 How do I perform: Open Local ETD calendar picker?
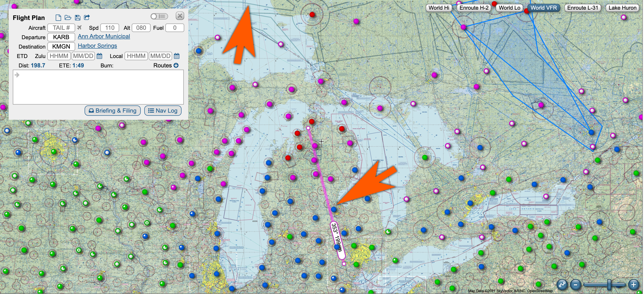(177, 56)
